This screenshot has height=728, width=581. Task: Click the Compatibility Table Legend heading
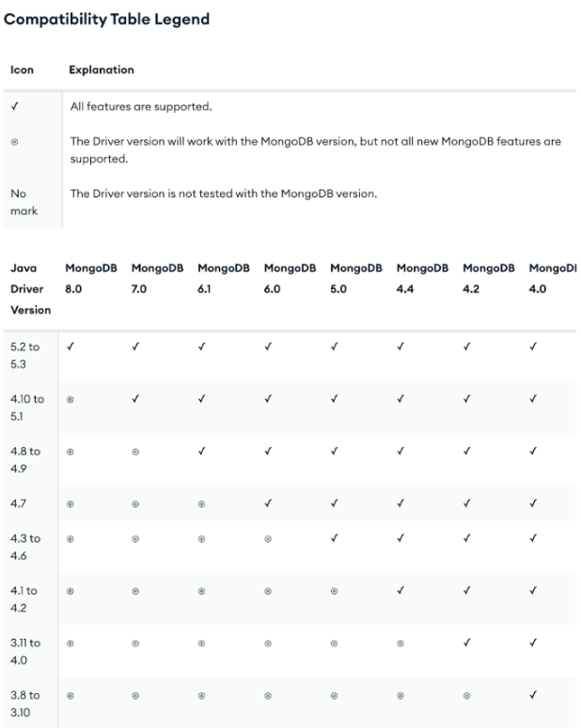(106, 19)
